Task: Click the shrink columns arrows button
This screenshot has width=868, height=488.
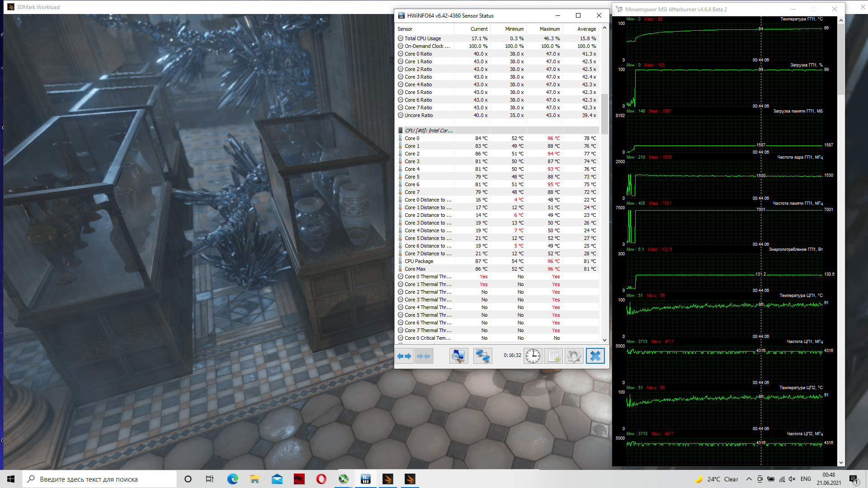Action: coord(424,356)
